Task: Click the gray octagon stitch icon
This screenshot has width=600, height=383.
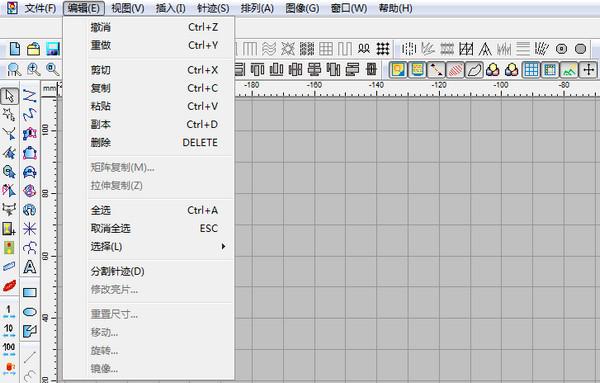Action: point(580,49)
